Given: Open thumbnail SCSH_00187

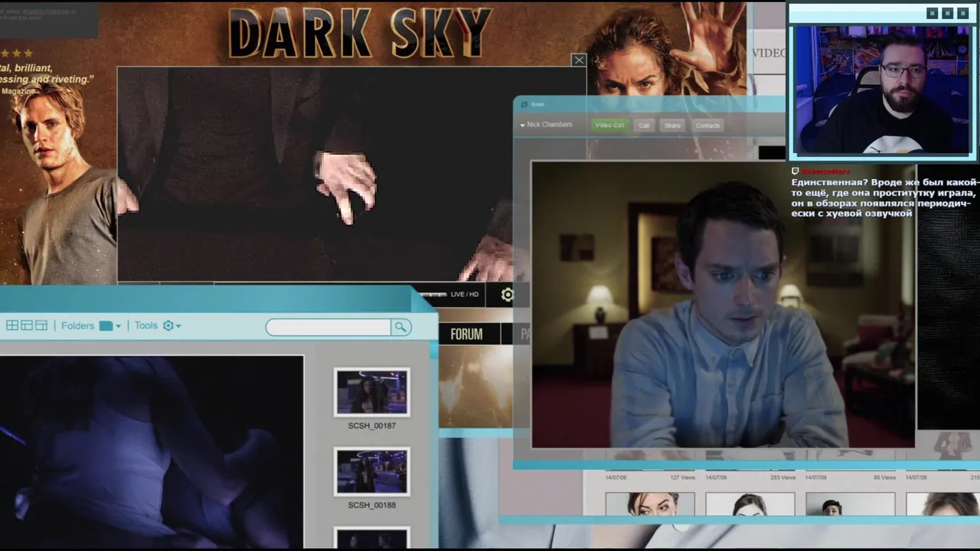Looking at the screenshot, I should pos(371,392).
